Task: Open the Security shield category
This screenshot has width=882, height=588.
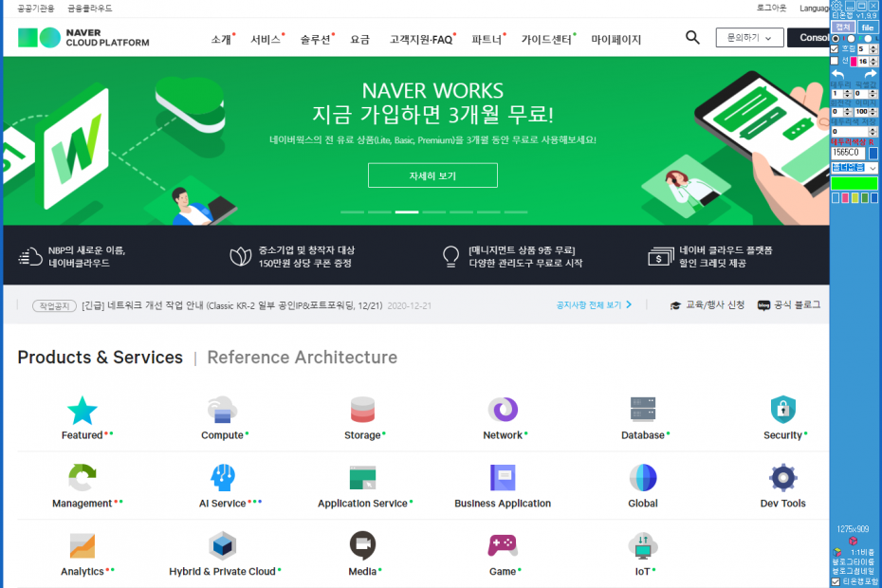Action: (x=783, y=411)
